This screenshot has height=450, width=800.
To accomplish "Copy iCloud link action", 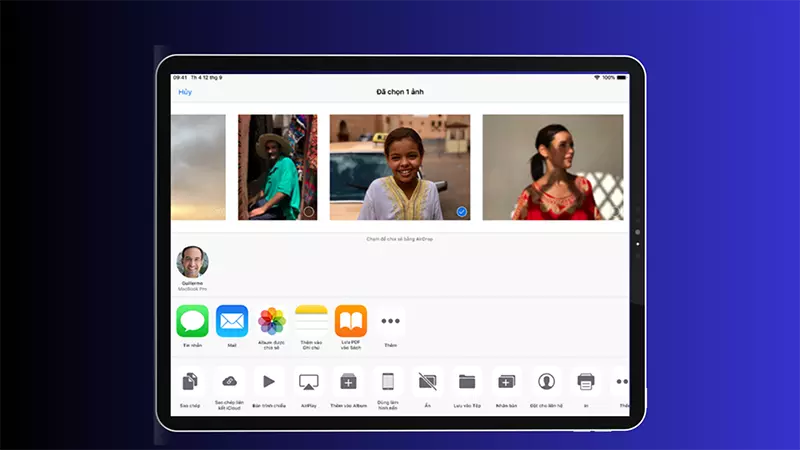I will pyautogui.click(x=229, y=382).
